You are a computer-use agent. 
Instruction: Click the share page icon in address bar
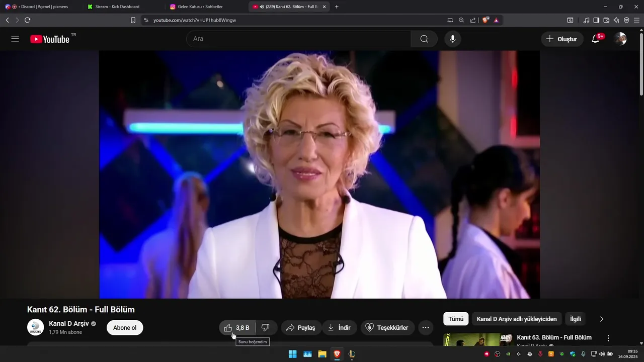[473, 20]
